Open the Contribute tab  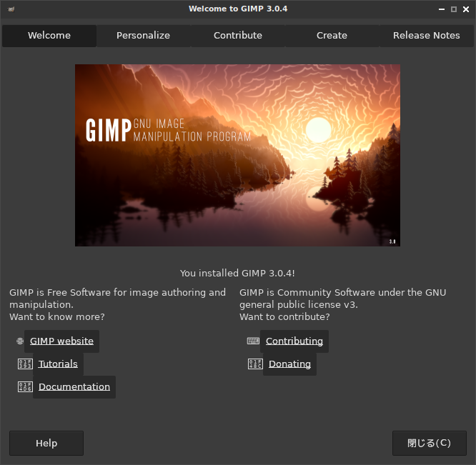238,36
